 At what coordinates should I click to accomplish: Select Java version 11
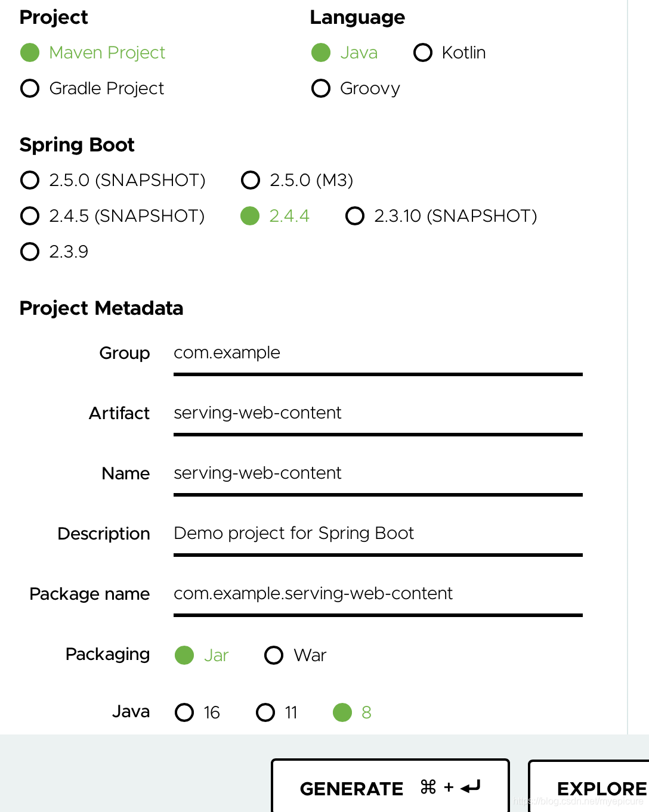tap(265, 712)
